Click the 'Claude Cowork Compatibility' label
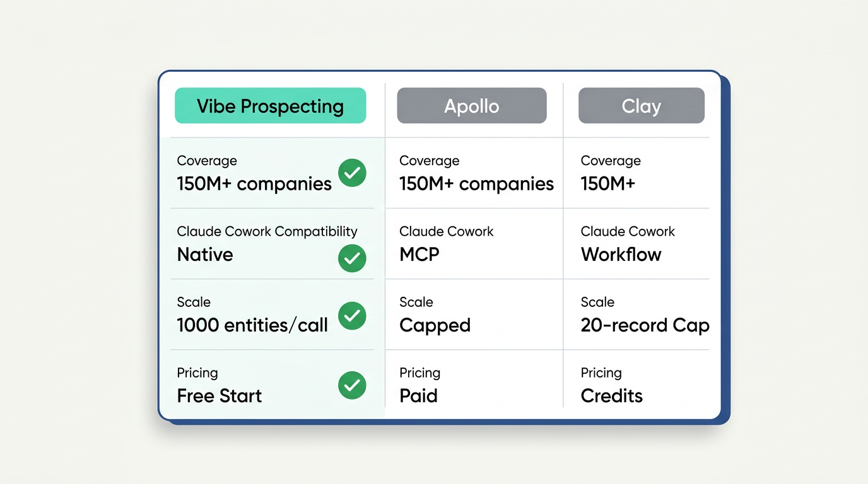Image resolution: width=868 pixels, height=484 pixels. click(267, 231)
